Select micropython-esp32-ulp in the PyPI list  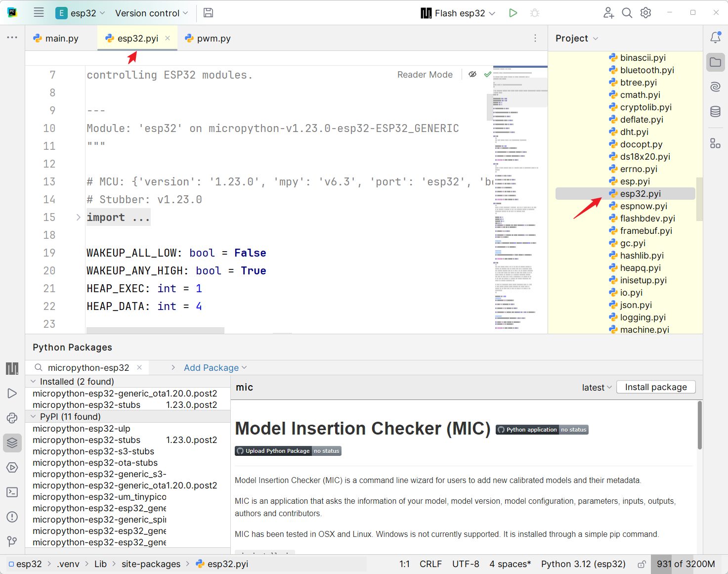point(82,429)
